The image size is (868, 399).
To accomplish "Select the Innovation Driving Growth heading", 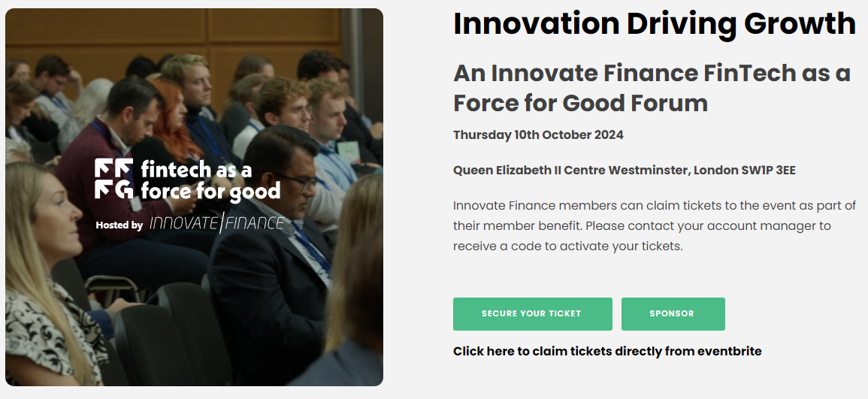I will click(x=655, y=24).
